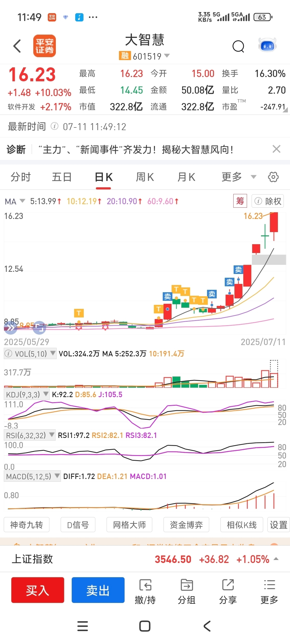Open MACD(5,12,5) indicator dropdown

pyautogui.click(x=32, y=476)
